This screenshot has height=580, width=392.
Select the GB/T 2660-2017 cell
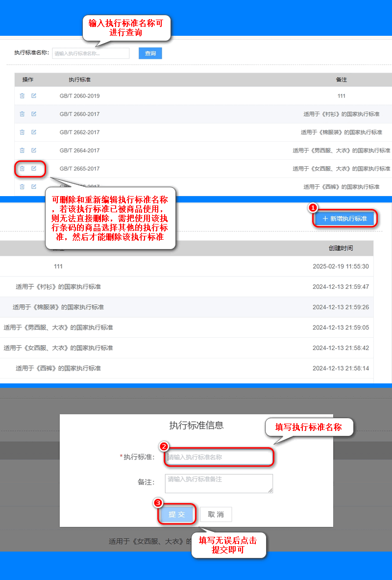pyautogui.click(x=79, y=114)
